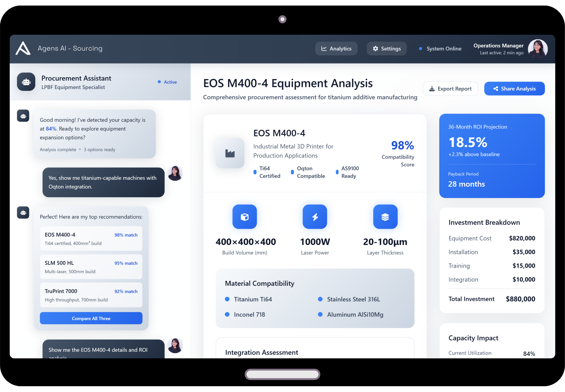Click the Build Volume cube icon
Image resolution: width=565 pixels, height=392 pixels.
tap(245, 217)
